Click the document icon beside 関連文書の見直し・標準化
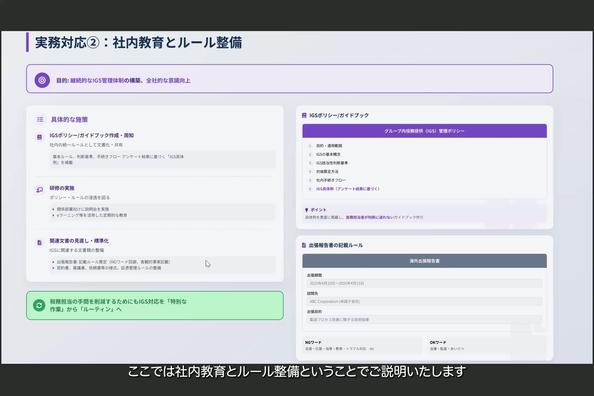The height and width of the screenshot is (396, 594). click(x=39, y=243)
